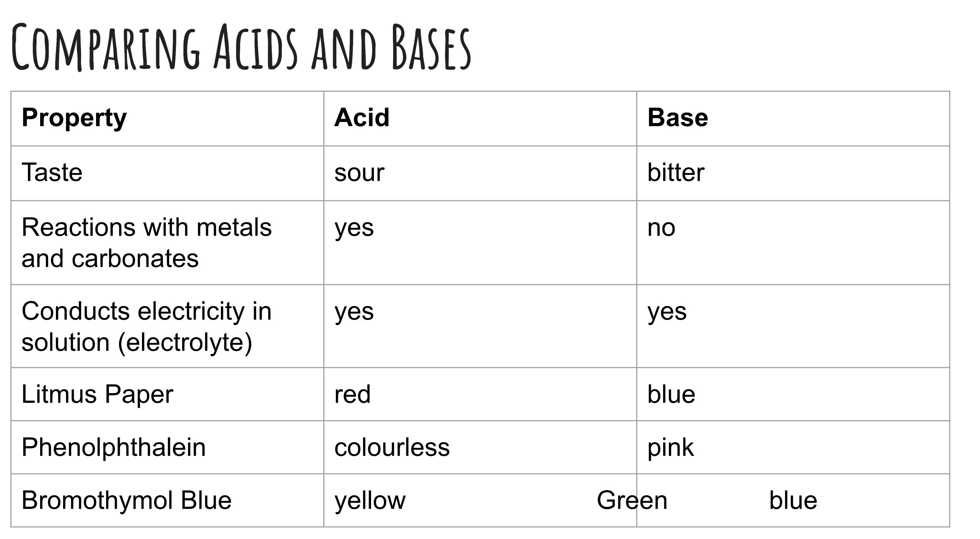Image resolution: width=980 pixels, height=539 pixels.
Task: Click the word "pink"
Action: [670, 448]
